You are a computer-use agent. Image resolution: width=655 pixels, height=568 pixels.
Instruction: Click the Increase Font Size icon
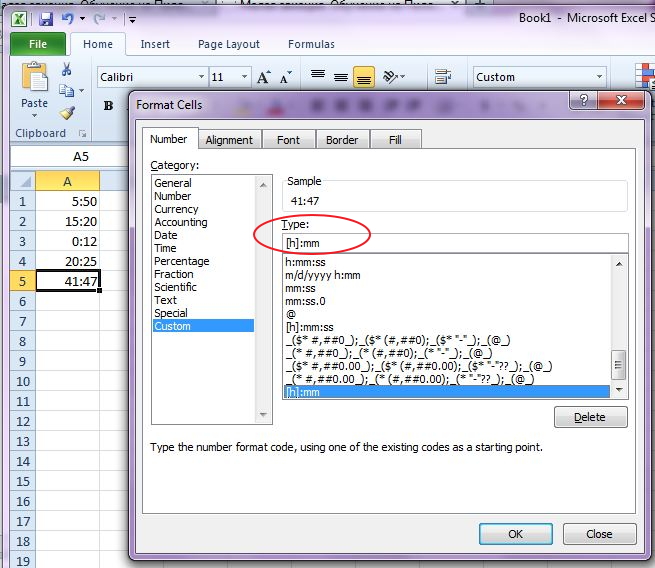click(x=264, y=77)
